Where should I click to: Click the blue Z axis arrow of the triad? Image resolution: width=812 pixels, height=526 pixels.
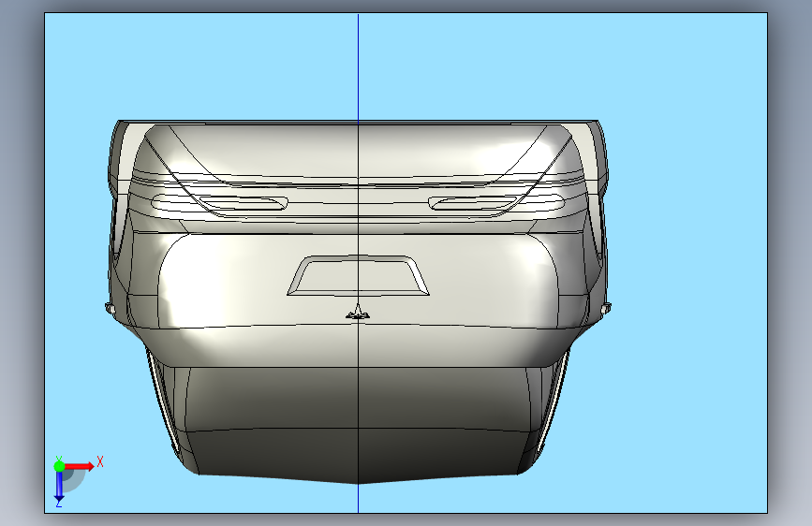[59, 487]
